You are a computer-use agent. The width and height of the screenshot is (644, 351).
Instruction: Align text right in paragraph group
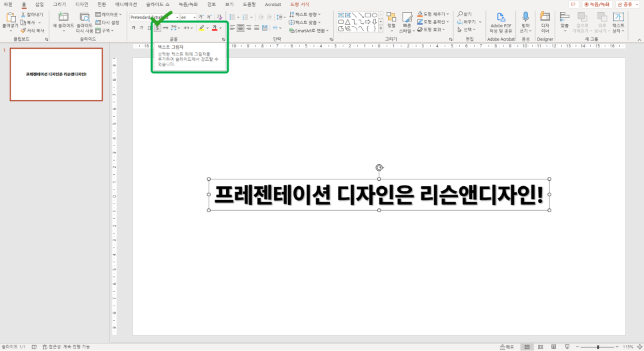(249, 28)
